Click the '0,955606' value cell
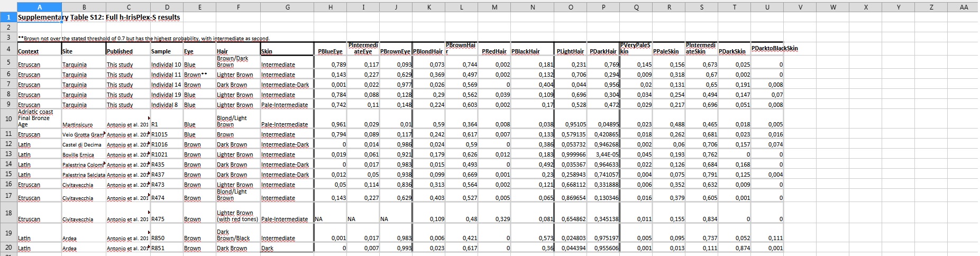980x256 pixels. tap(603, 248)
